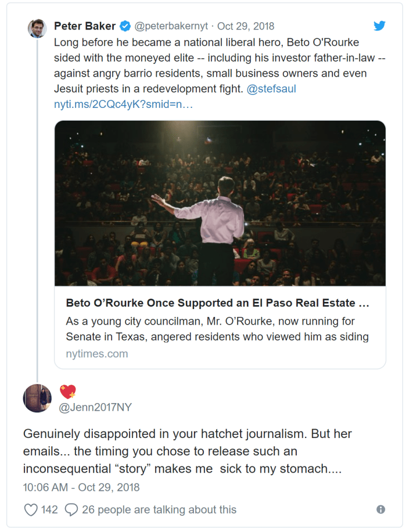This screenshot has height=532, width=409.
Task: Open the Beto O'Rourke rally photo
Action: click(220, 203)
